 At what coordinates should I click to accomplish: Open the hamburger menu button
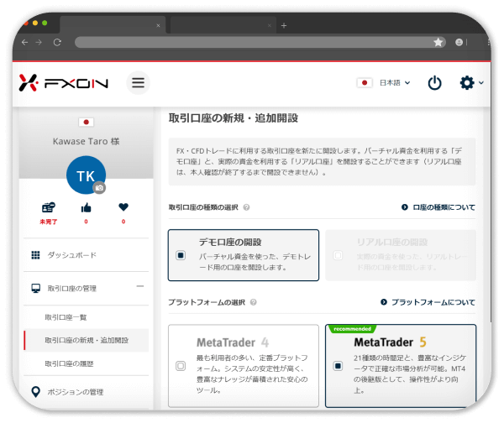click(138, 83)
